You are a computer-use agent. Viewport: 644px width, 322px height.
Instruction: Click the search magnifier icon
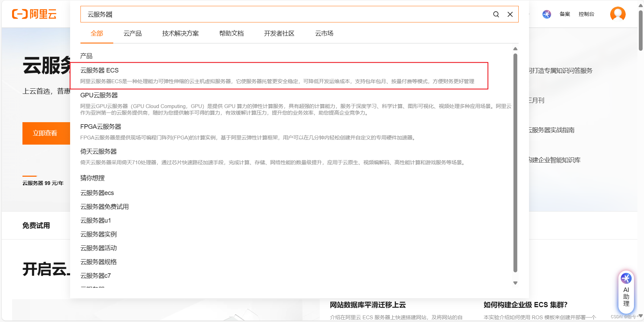496,14
